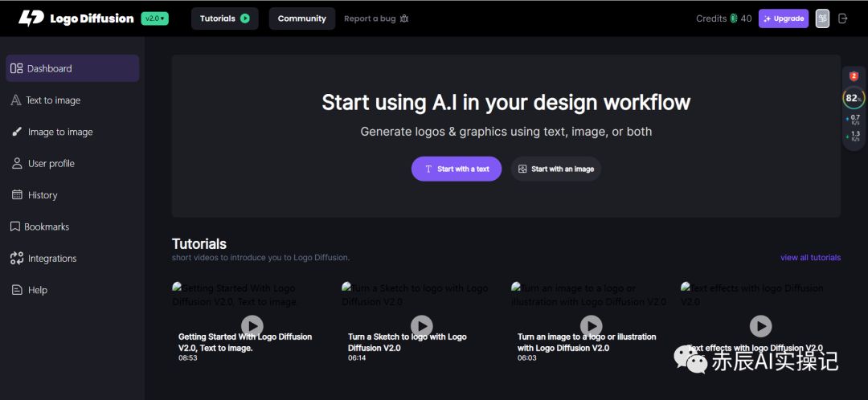The image size is (868, 400).
Task: Click the green credits coin icon
Action: tap(734, 18)
